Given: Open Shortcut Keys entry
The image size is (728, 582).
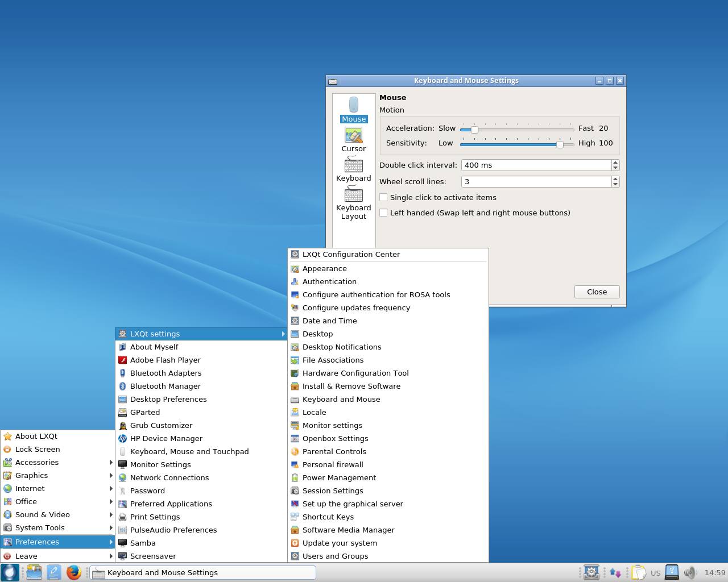Looking at the screenshot, I should pos(388,517).
